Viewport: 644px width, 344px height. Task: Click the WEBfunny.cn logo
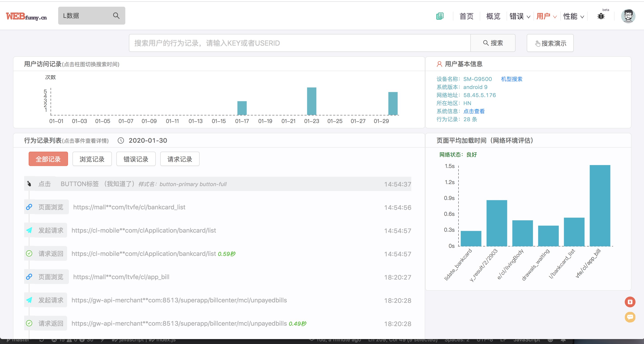[26, 16]
